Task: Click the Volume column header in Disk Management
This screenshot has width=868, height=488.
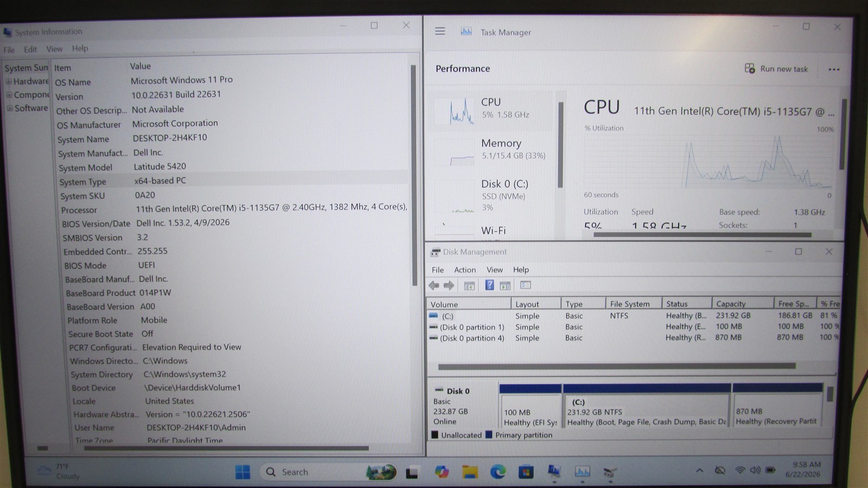Action: [469, 304]
